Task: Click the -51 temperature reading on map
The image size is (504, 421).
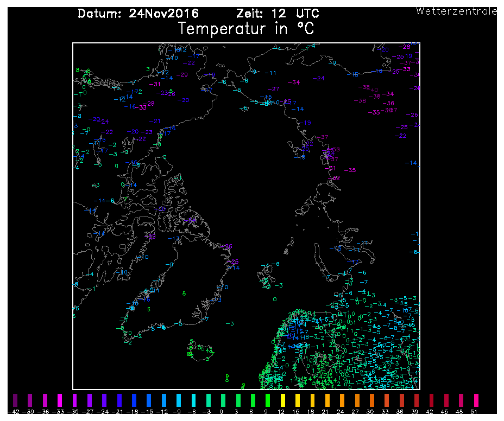Action: [330, 168]
